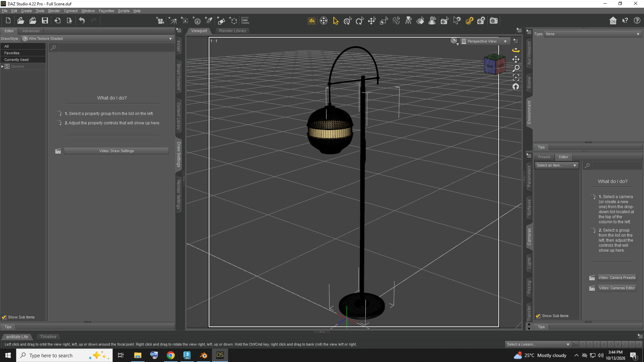Image resolution: width=644 pixels, height=362 pixels.
Task: Select the Universal manipulator tool
Action: (x=348, y=21)
